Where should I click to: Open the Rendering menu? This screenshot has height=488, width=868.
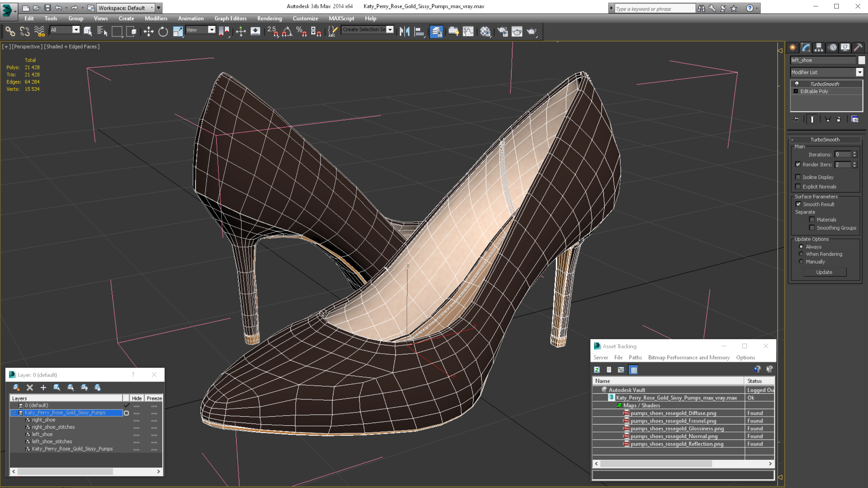269,18
